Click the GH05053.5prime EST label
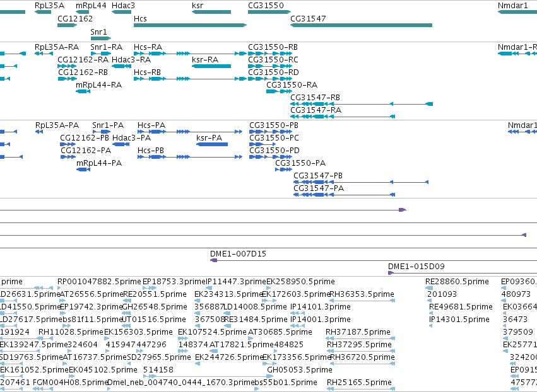This screenshot has height=392, width=537. 300,370
